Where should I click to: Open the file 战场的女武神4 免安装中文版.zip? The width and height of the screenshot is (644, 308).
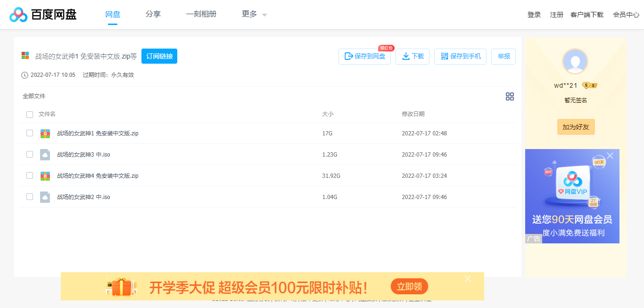pyautogui.click(x=97, y=175)
